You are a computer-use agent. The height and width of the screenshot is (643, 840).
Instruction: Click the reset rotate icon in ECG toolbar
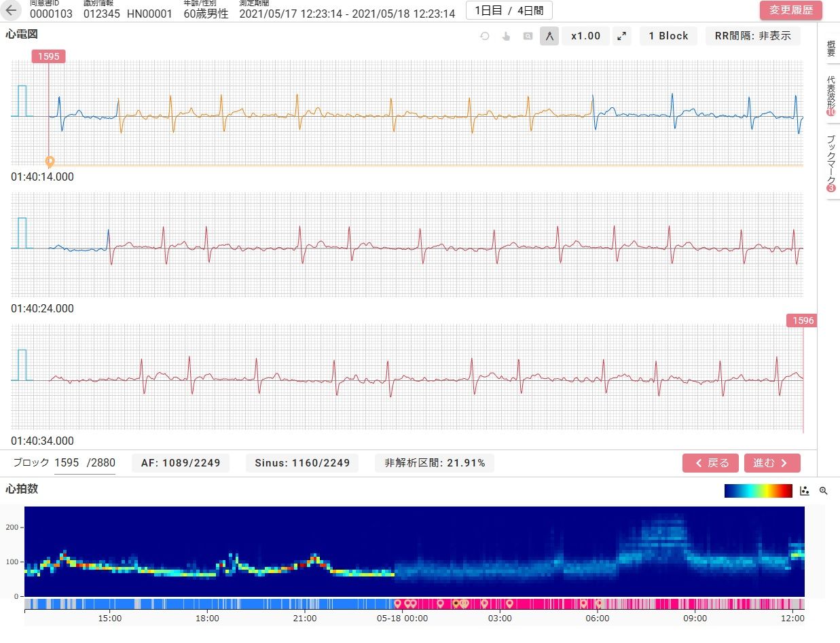pyautogui.click(x=485, y=36)
